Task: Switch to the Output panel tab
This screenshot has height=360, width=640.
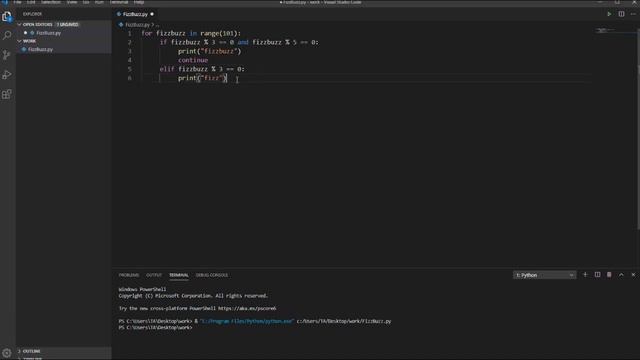Action: coord(154,275)
